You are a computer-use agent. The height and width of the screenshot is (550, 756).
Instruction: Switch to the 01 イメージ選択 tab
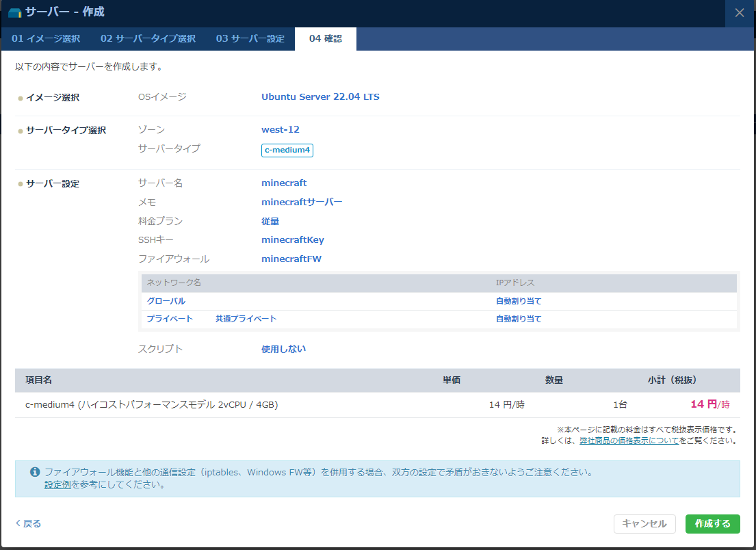click(x=46, y=38)
